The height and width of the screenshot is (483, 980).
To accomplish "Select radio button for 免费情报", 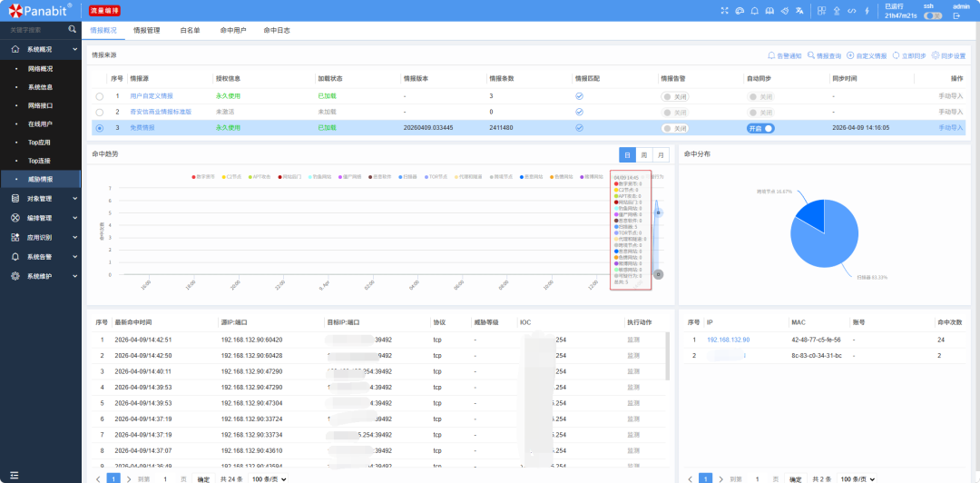I will point(100,128).
